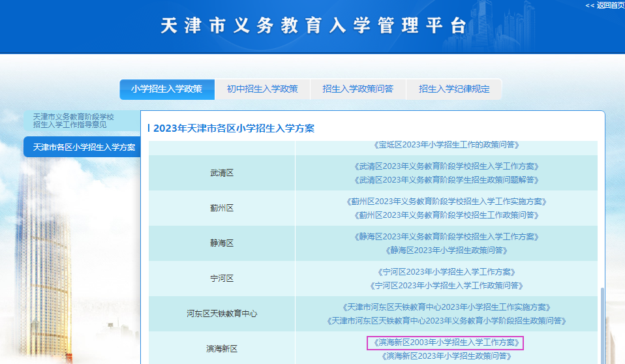Select the 招生入学政策问答 tab

pos(358,89)
